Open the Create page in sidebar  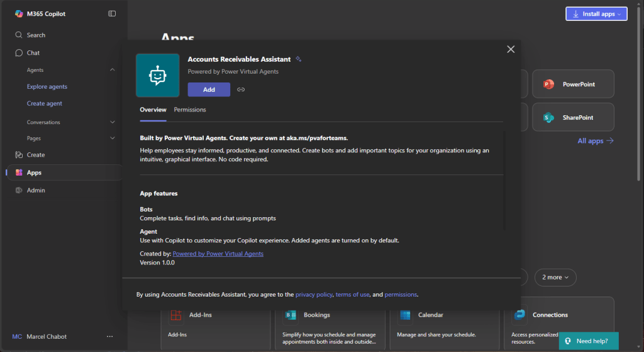click(x=36, y=155)
